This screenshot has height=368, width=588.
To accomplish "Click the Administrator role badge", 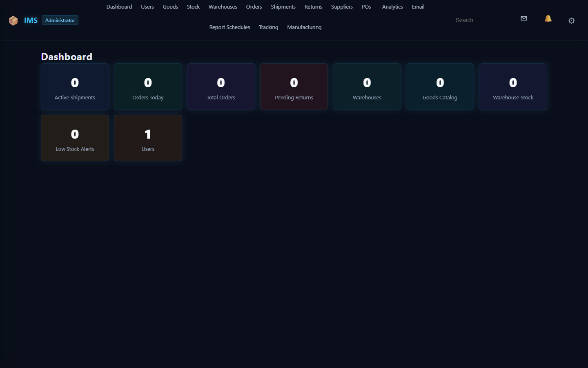I will pyautogui.click(x=60, y=20).
